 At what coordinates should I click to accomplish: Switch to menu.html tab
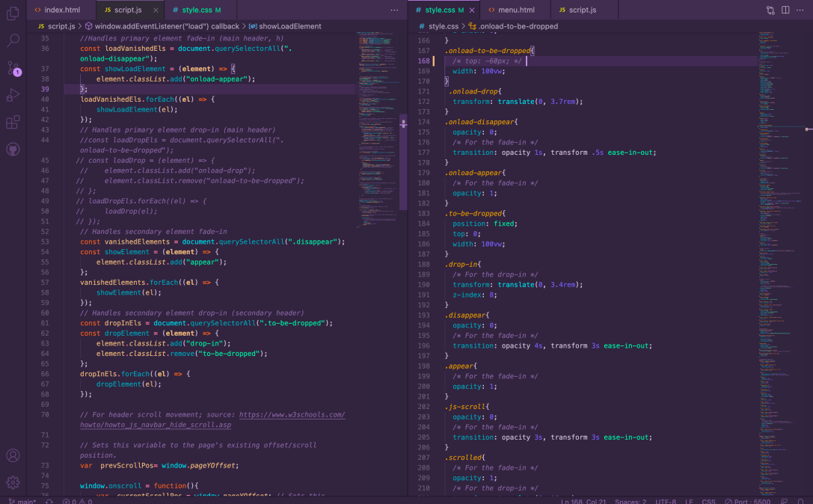click(x=516, y=10)
